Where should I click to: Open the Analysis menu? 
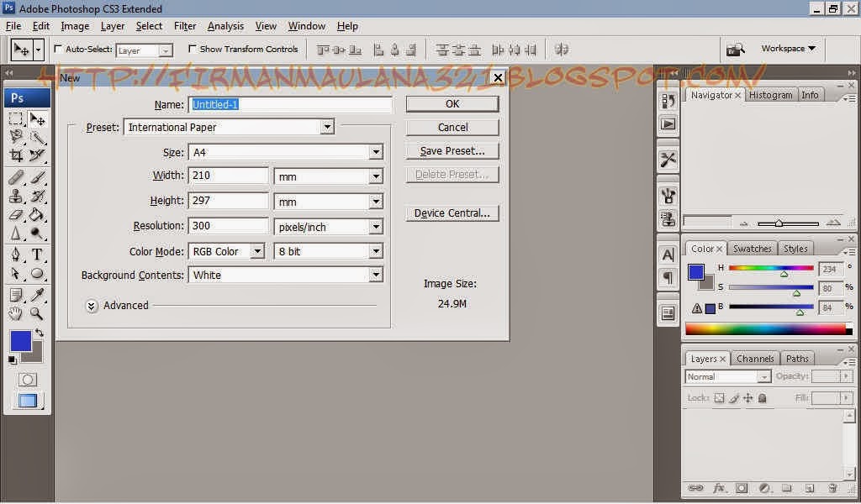tap(225, 26)
